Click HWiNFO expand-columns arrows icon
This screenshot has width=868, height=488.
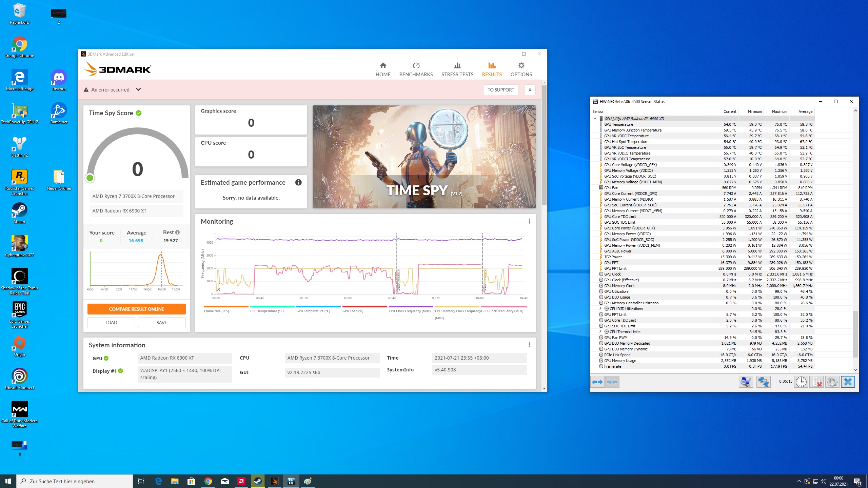(597, 382)
